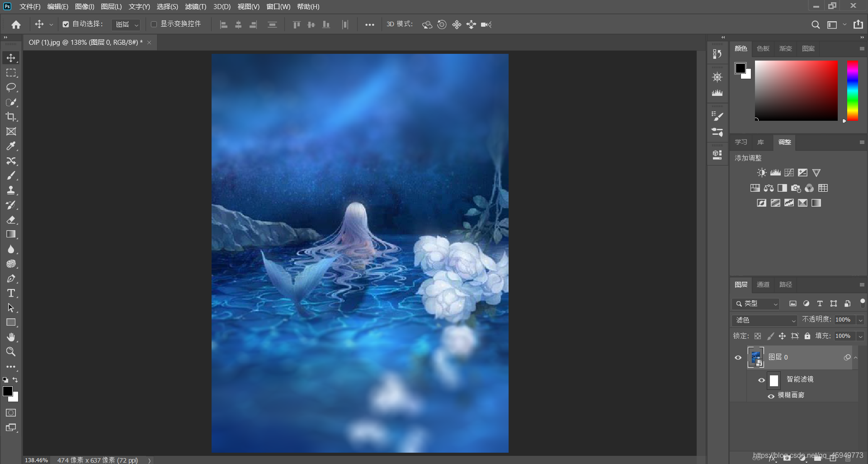Select the Zoom tool
The height and width of the screenshot is (464, 868).
[x=11, y=352]
